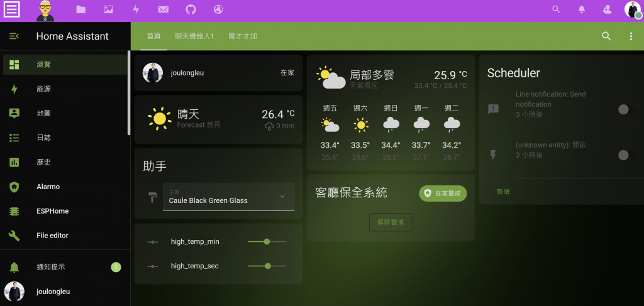Open (unknown entity): 開啟 schedule entry
This screenshot has width=644, height=306.
click(550, 150)
